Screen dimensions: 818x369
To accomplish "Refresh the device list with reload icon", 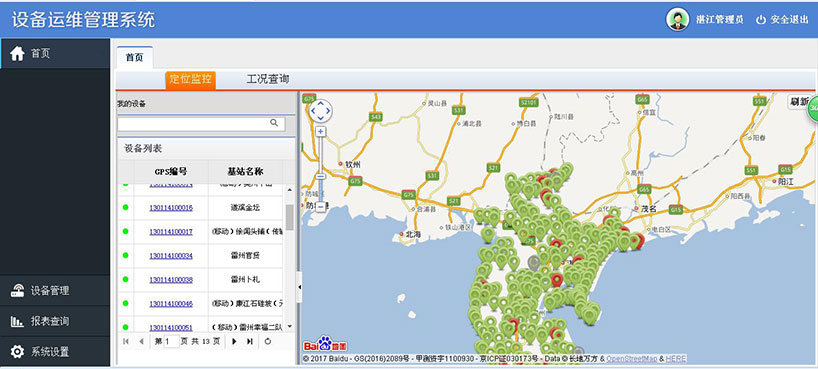I will click(268, 341).
